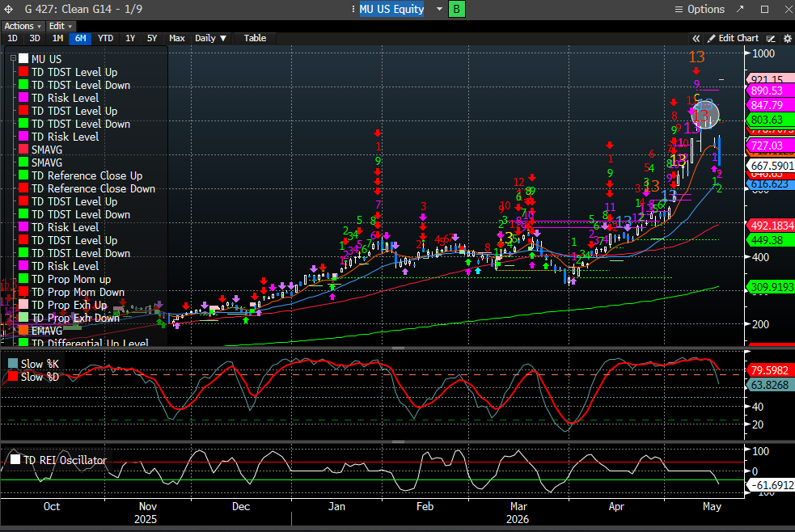
Task: Click the 'TD Reference Close Down' legend entry
Action: [x=93, y=188]
